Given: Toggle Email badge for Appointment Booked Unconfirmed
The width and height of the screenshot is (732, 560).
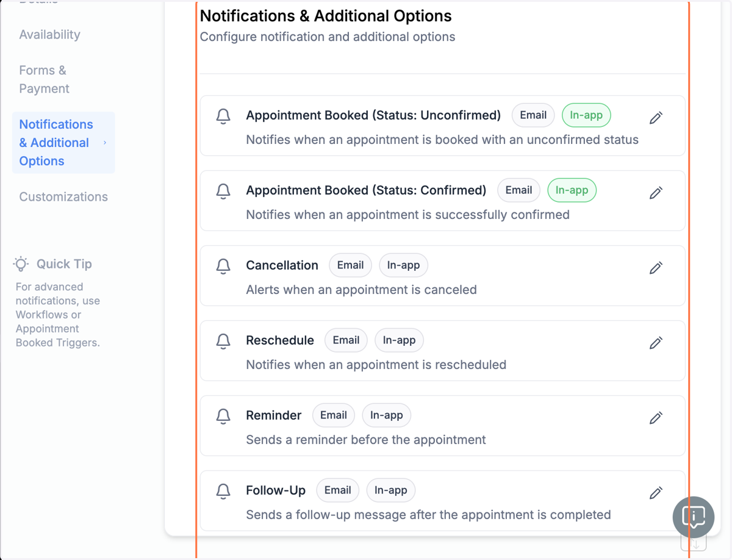Looking at the screenshot, I should 533,115.
